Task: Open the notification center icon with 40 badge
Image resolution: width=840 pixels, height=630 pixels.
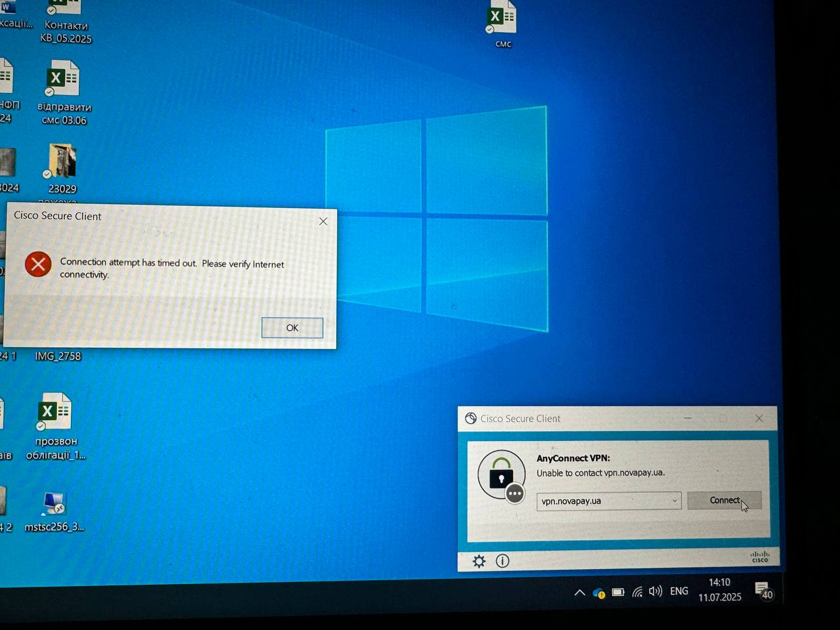Action: [x=763, y=590]
